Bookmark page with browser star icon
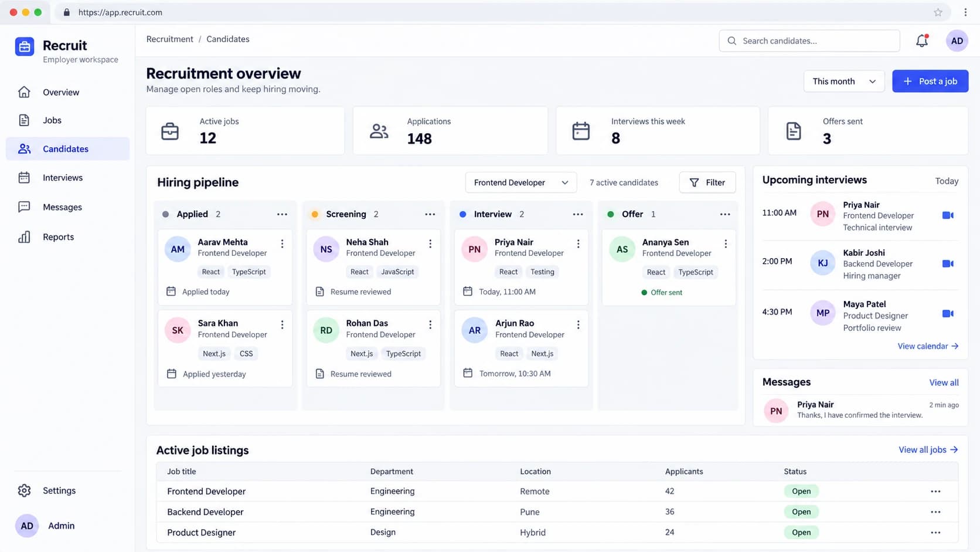Screen dimensions: 980x552 [x=938, y=12]
